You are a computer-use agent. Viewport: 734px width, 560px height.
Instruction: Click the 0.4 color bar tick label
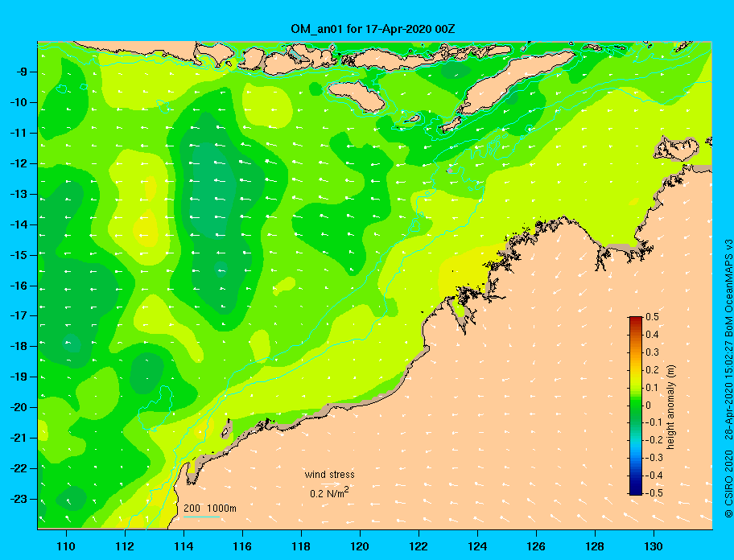coord(652,335)
